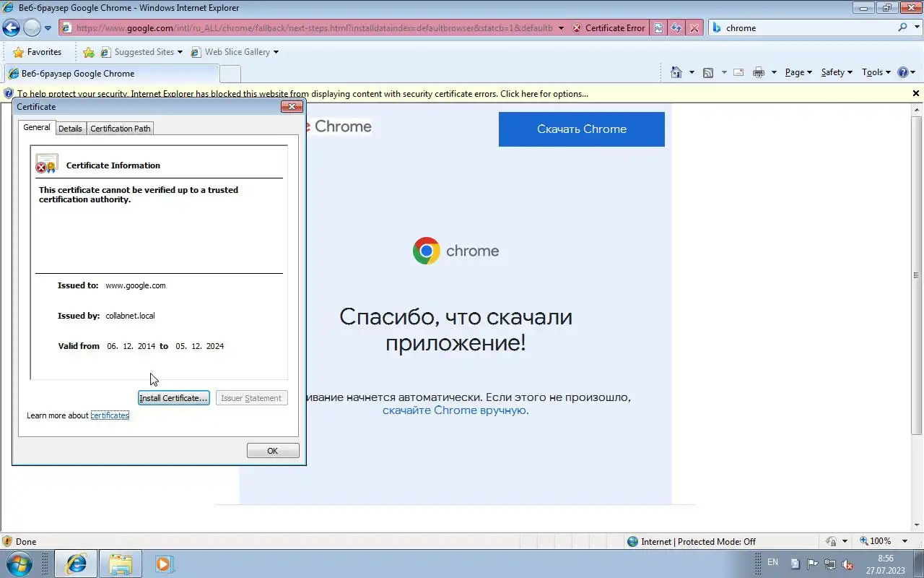
Task: Click issued-to value www.google.com
Action: click(x=136, y=285)
